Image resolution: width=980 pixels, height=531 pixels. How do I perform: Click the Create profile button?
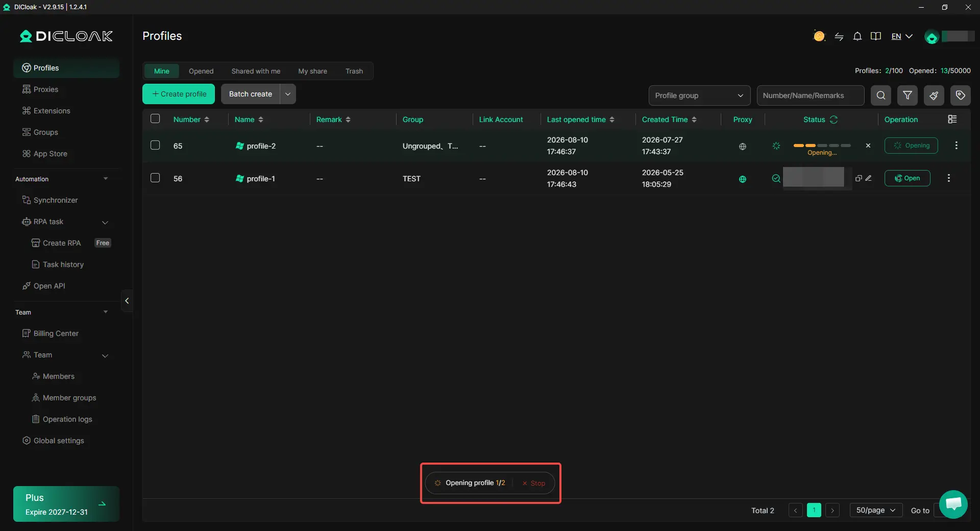[179, 94]
